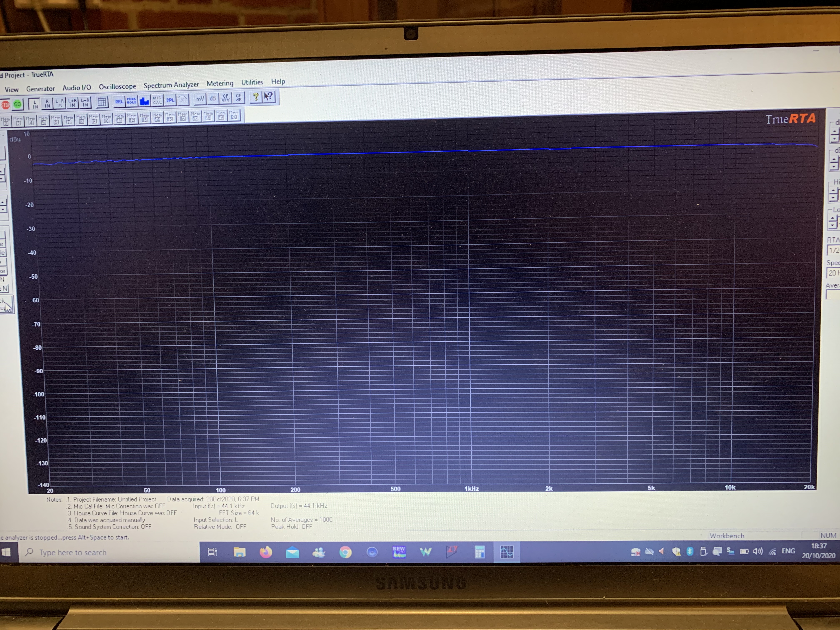Screen dimensions: 840x630
Task: Select the blue bar-graph display icon
Action: 144,101
